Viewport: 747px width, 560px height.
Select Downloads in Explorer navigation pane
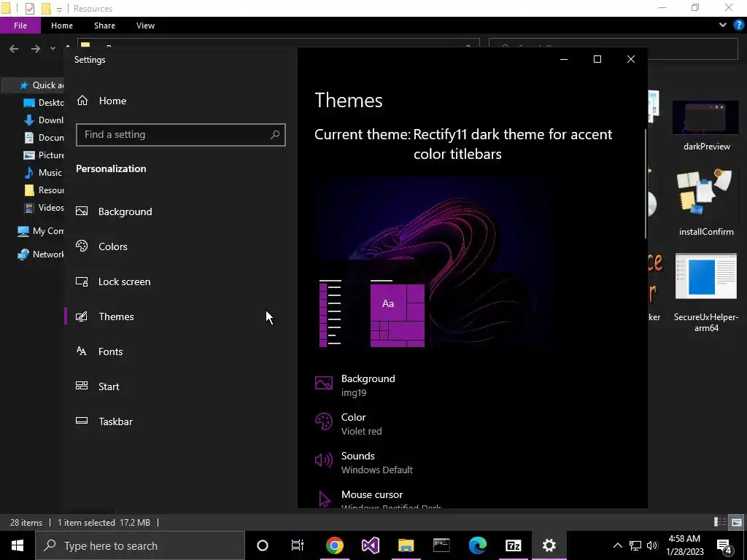pyautogui.click(x=44, y=120)
